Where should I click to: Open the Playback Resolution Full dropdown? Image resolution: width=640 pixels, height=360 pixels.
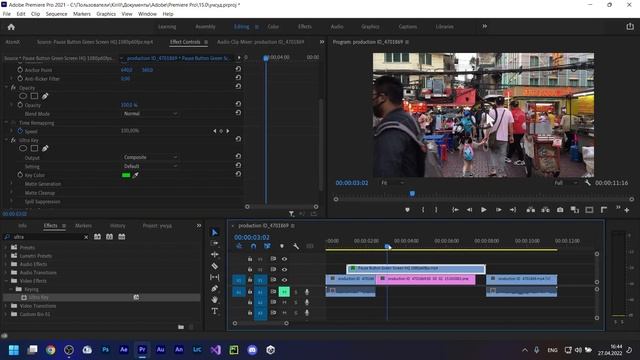tap(566, 183)
